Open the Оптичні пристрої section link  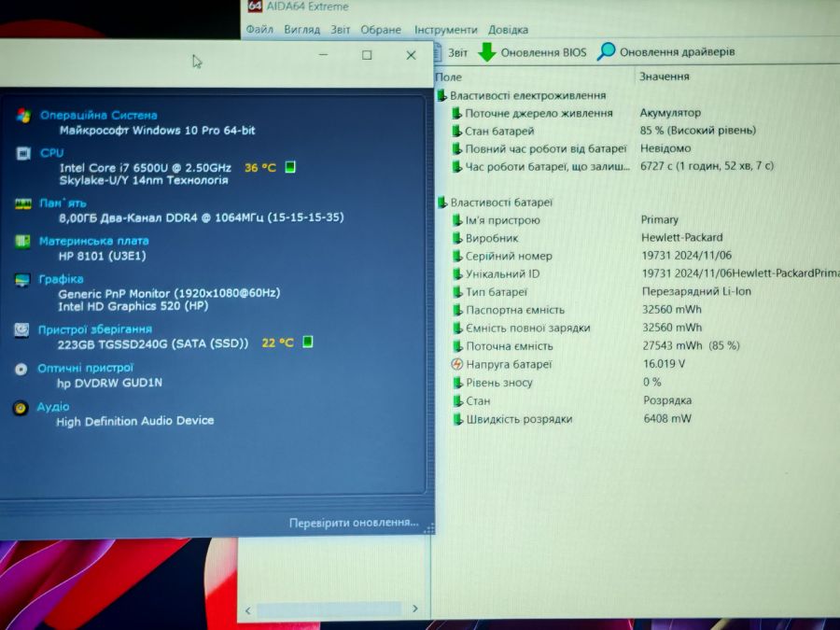coord(85,368)
